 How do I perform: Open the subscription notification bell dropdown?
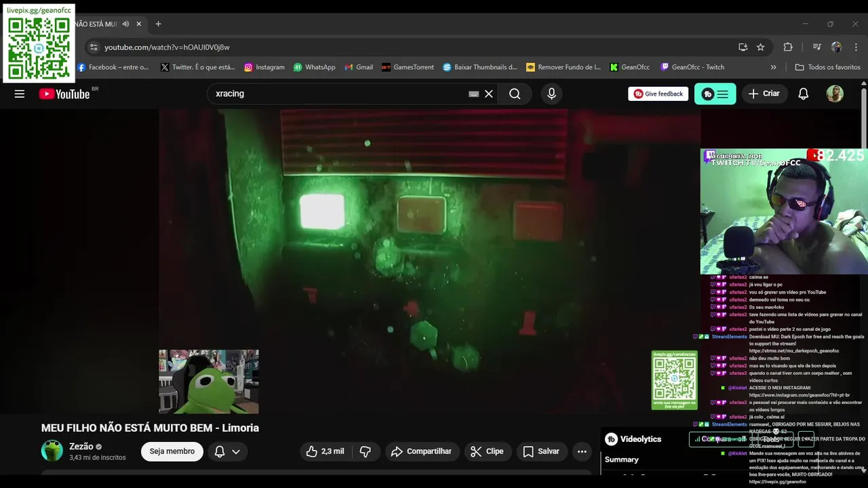(227, 451)
